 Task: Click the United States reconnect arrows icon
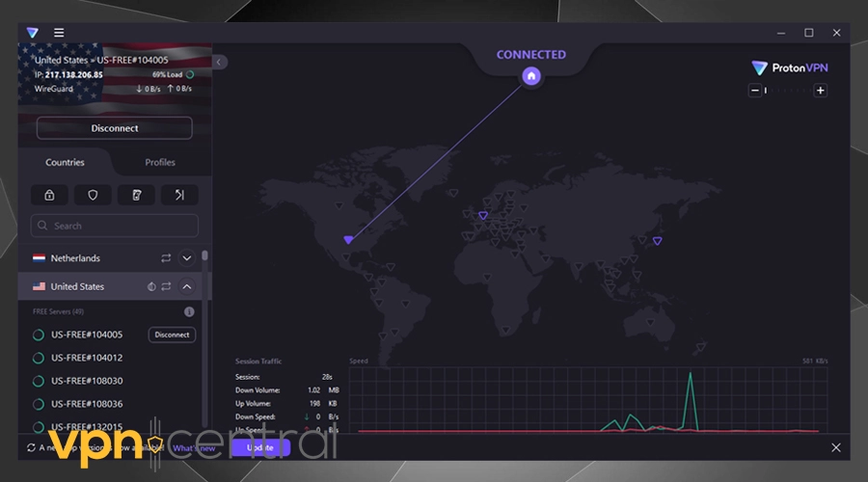click(x=166, y=286)
